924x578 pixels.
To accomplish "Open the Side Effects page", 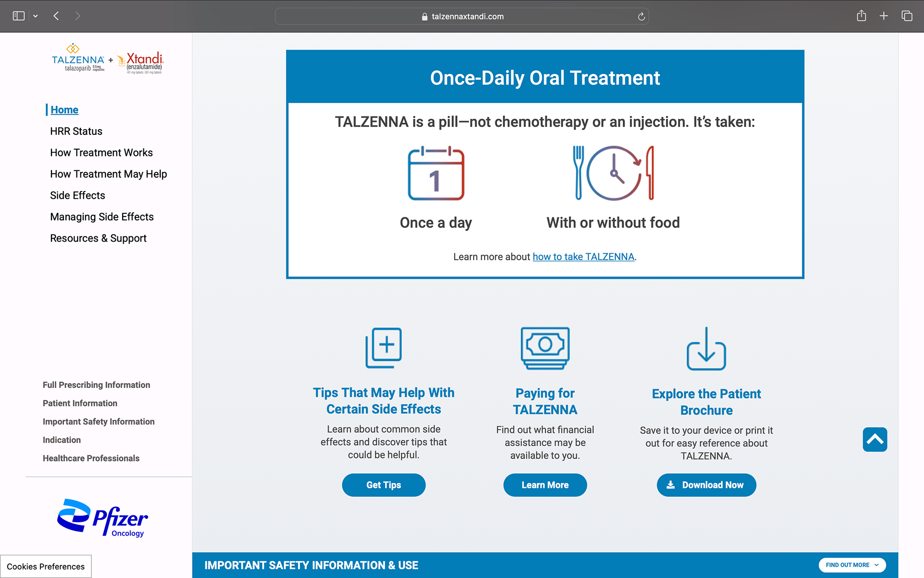I will [x=77, y=195].
